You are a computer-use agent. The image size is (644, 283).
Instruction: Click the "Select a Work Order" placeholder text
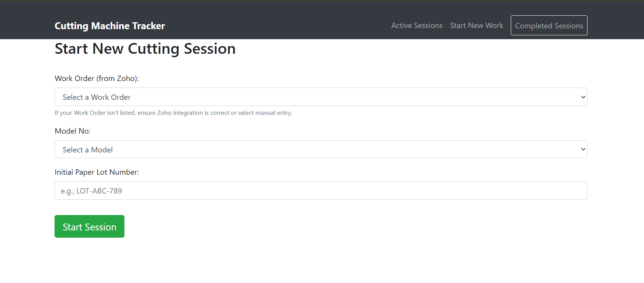96,97
